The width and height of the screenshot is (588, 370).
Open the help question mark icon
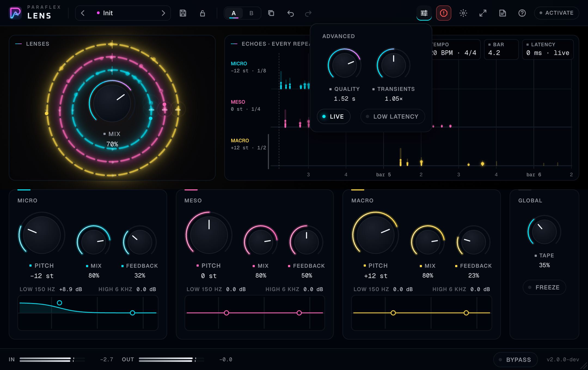click(x=522, y=13)
